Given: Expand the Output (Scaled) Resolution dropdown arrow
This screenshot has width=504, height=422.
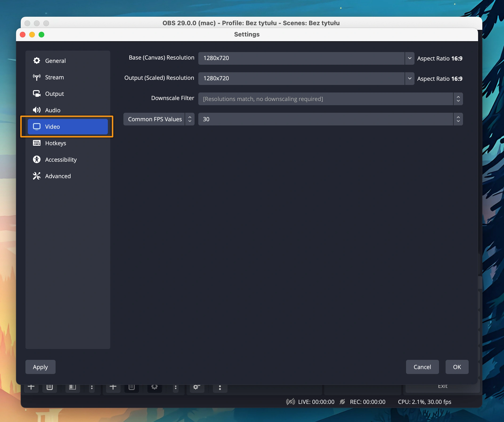Looking at the screenshot, I should [x=409, y=78].
